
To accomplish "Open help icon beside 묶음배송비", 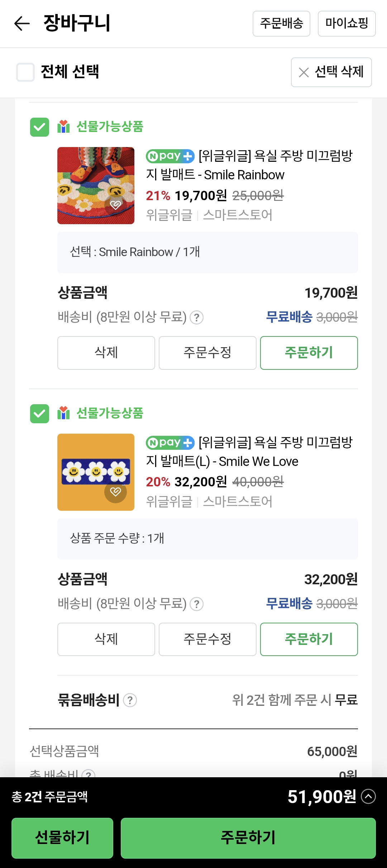I will [x=130, y=700].
